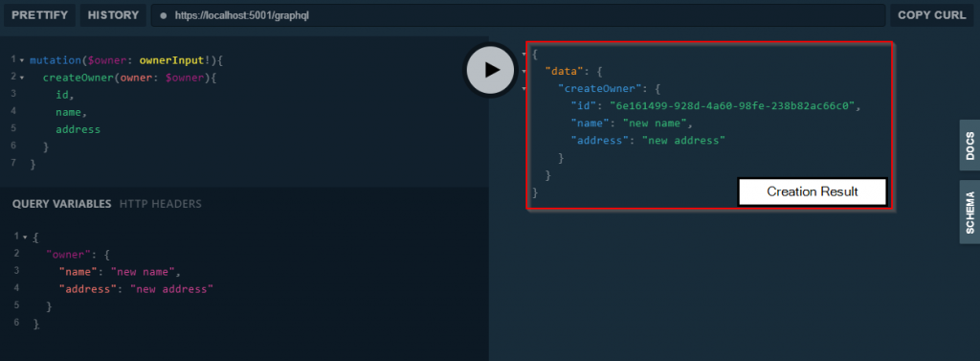Run the mutation with the play button
The width and height of the screenshot is (980, 361).
tap(490, 70)
